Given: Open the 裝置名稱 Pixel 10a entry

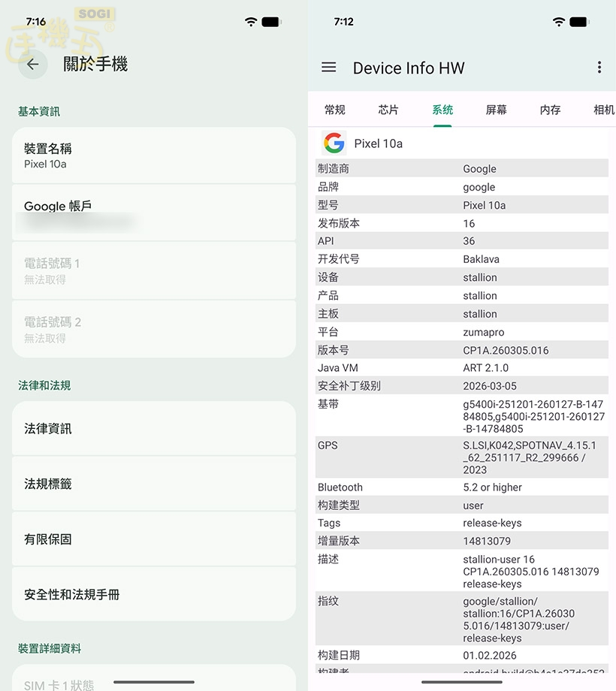Looking at the screenshot, I should click(154, 155).
